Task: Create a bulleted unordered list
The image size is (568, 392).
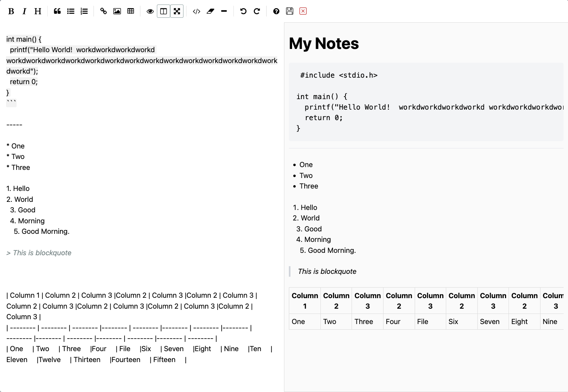Action: (71, 11)
